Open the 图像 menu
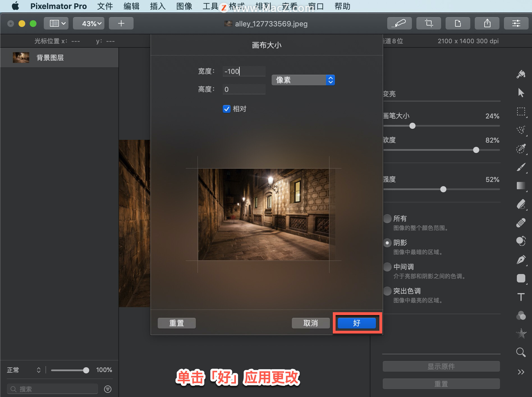 click(x=184, y=6)
